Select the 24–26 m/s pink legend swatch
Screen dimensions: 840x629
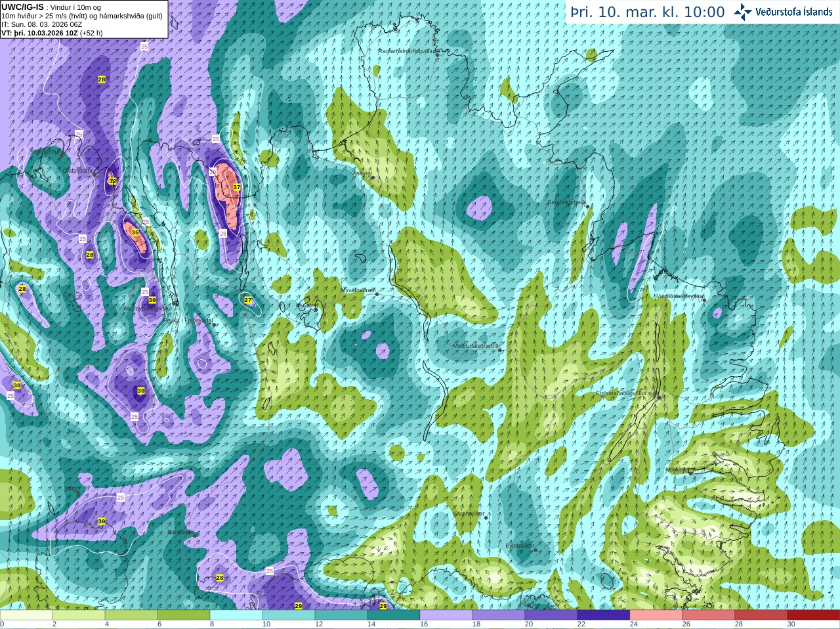656,615
